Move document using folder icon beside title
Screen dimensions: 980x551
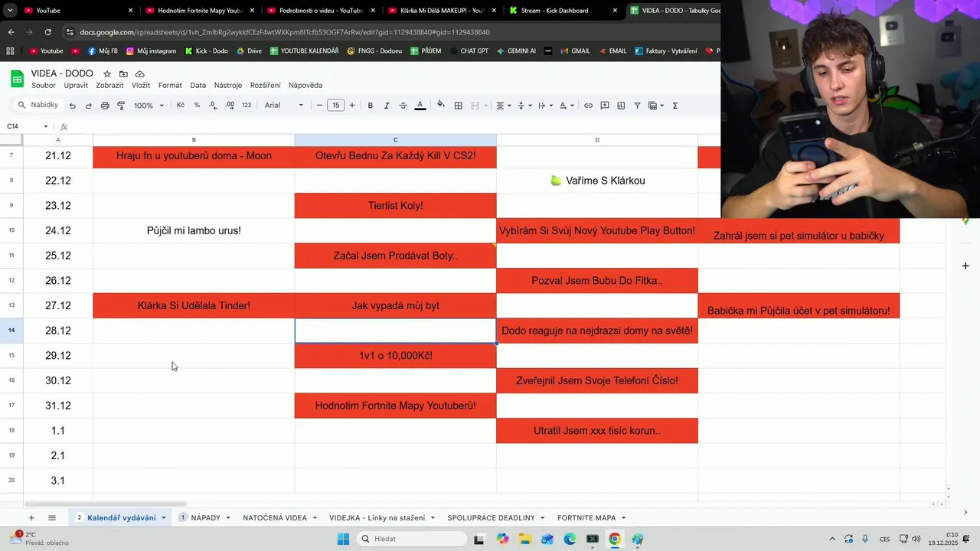(x=123, y=74)
